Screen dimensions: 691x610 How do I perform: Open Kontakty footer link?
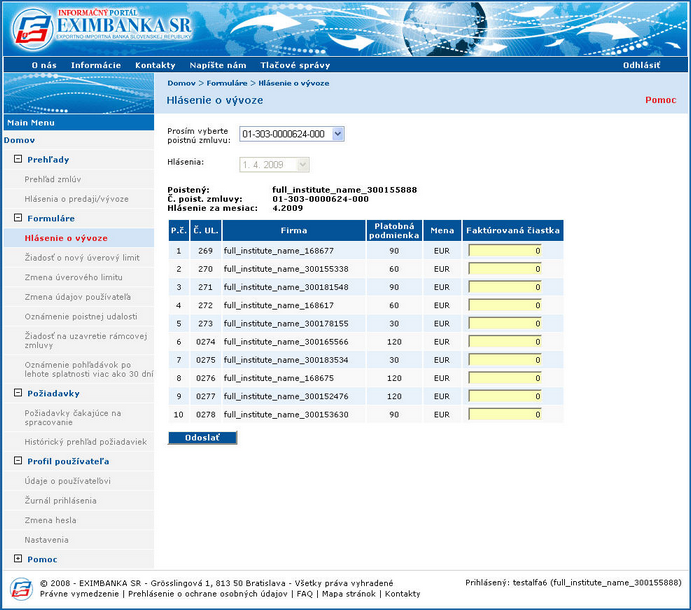402,594
